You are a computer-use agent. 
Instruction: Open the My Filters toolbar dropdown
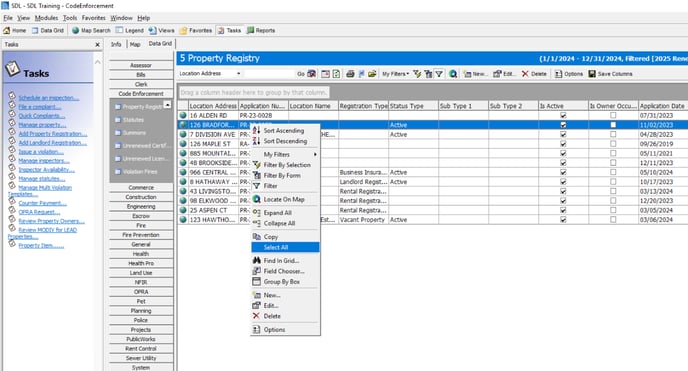[x=395, y=74]
